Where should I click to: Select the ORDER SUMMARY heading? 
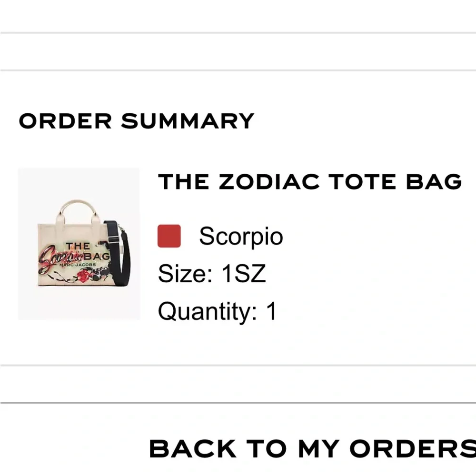(136, 120)
